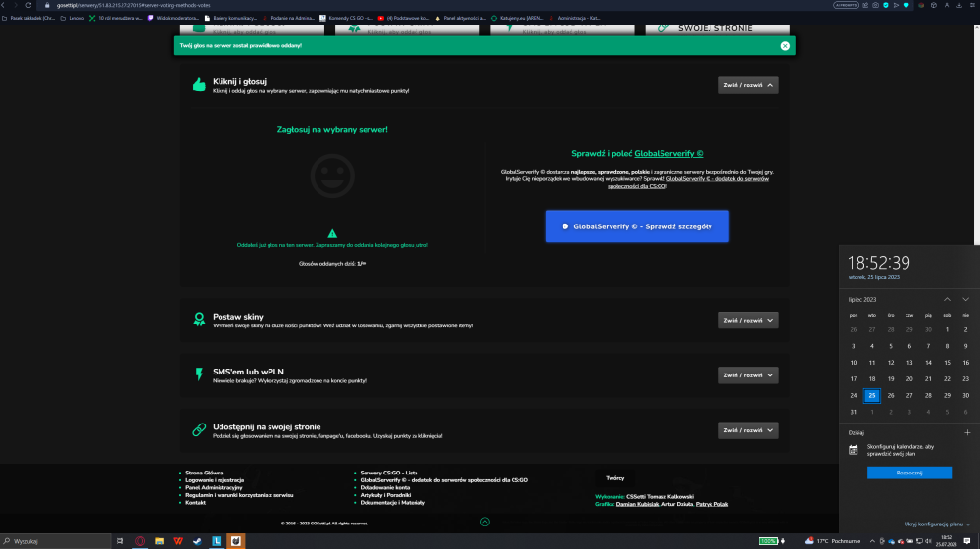Open the Widok moderatora bookmark
Screen dimensions: 980x549
pos(173,18)
